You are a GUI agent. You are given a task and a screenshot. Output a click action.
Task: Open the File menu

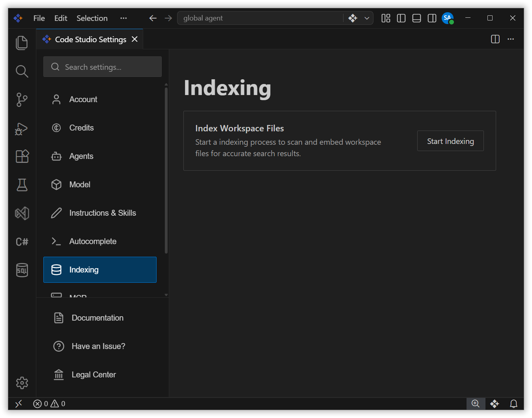(39, 18)
